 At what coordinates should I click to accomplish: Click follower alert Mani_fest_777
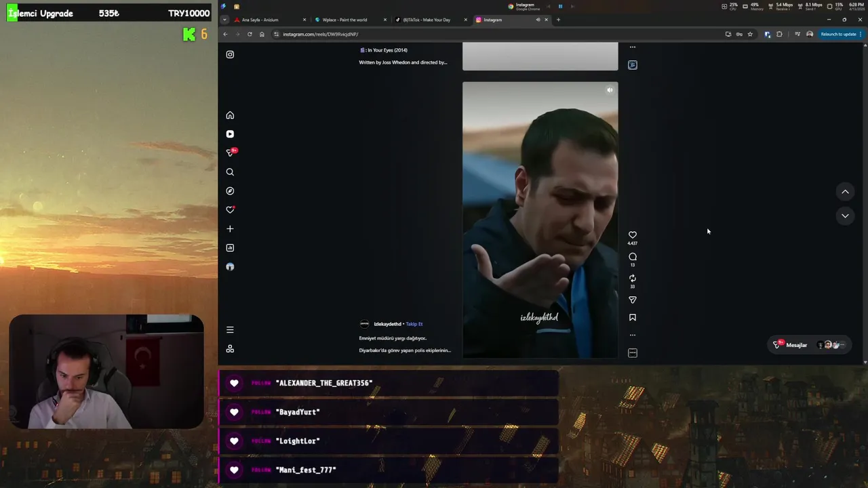pyautogui.click(x=388, y=470)
